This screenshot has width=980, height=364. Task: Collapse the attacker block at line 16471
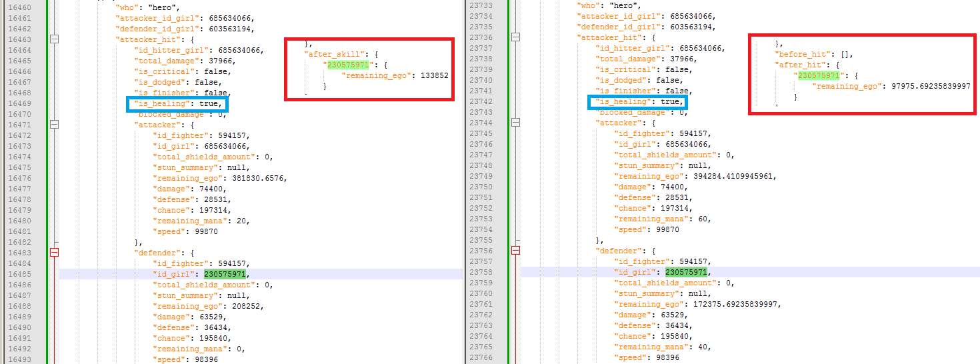55,125
